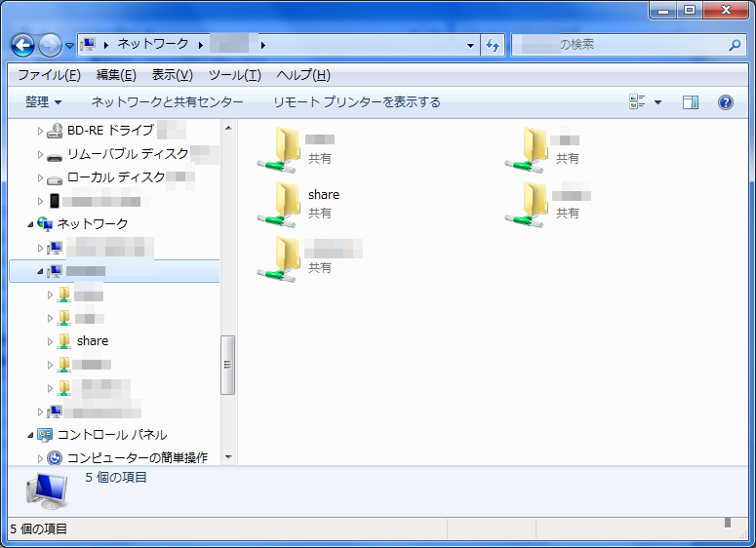Viewport: 756px width, 548px height.
Task: Expand the share folder in navigation tree
Action: tap(51, 341)
